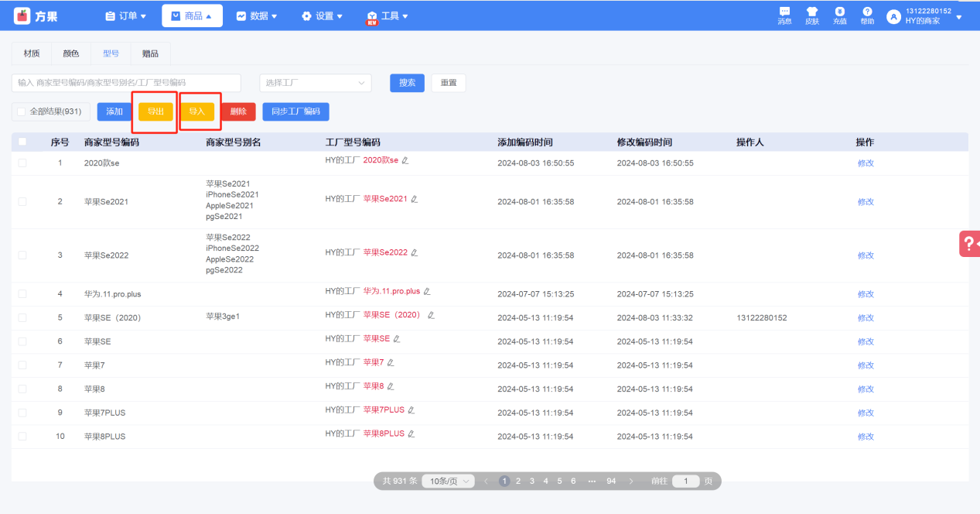Image resolution: width=980 pixels, height=514 pixels.
Task: Click the model code search input field
Action: [126, 83]
